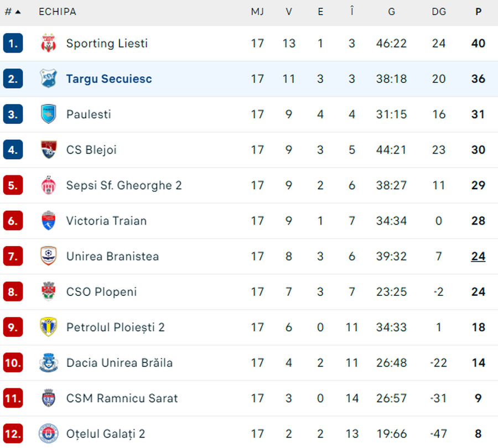Click the Paulesti shield logo
498x448 pixels.
click(x=49, y=114)
